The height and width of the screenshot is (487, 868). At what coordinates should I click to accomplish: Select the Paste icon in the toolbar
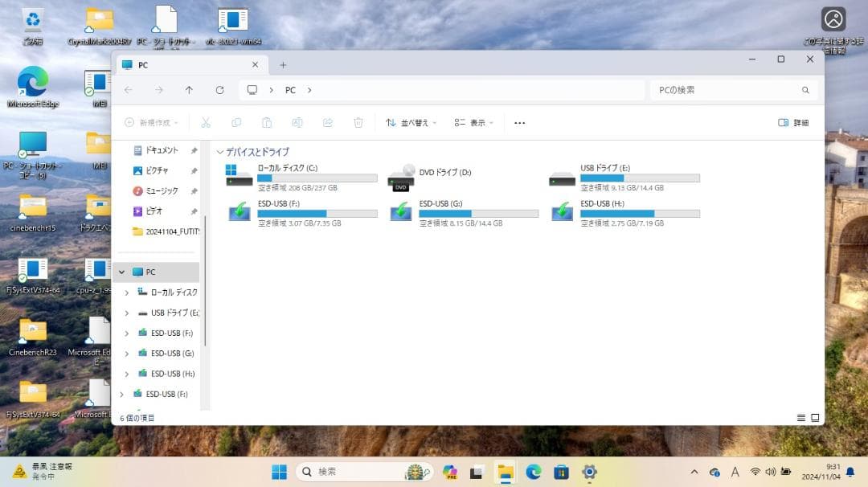(268, 122)
